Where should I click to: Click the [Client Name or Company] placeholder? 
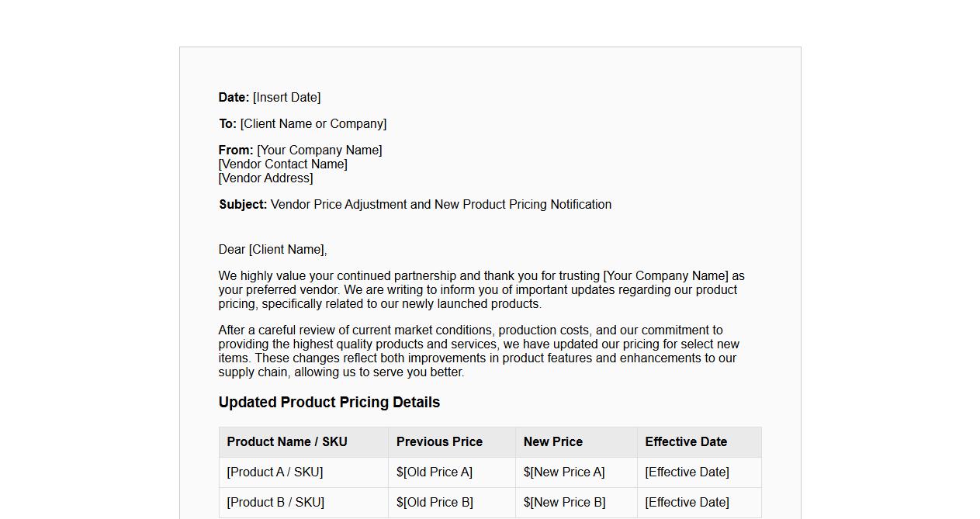[x=313, y=124]
